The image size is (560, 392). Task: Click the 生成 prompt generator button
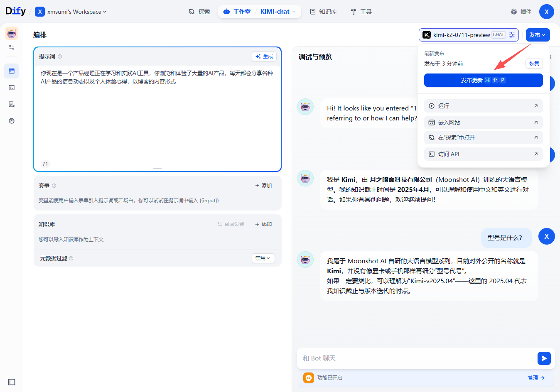[264, 56]
